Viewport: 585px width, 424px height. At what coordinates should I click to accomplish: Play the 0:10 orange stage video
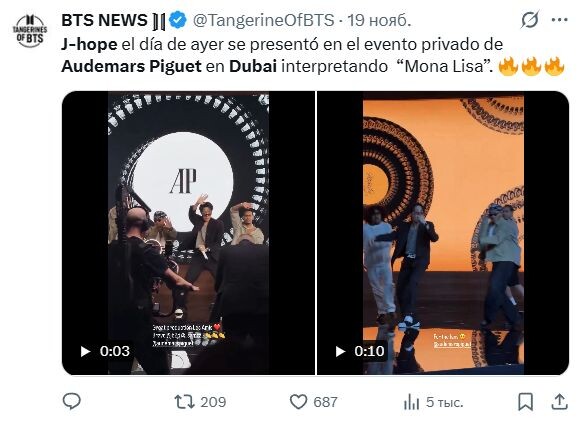click(x=340, y=351)
